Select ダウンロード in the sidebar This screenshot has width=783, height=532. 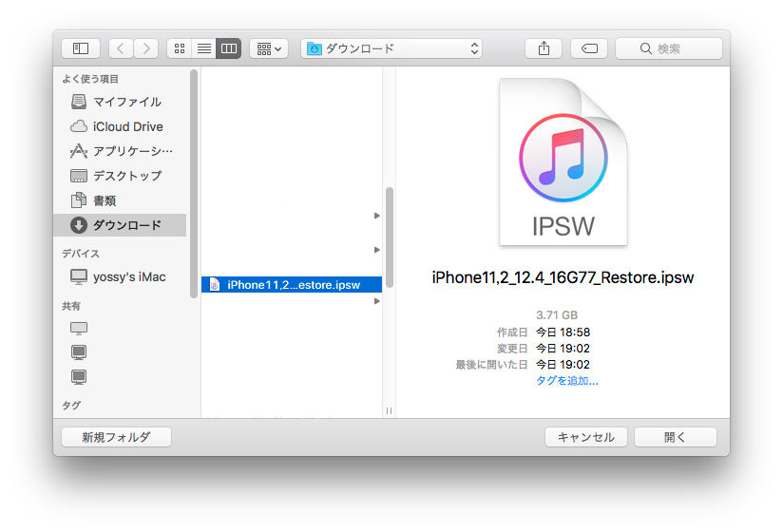click(x=120, y=225)
